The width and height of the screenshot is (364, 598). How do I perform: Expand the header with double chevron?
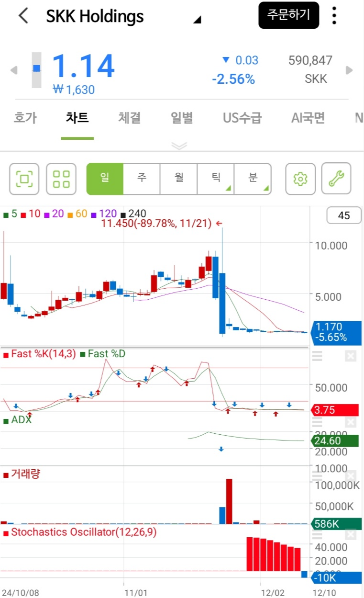pos(179,146)
